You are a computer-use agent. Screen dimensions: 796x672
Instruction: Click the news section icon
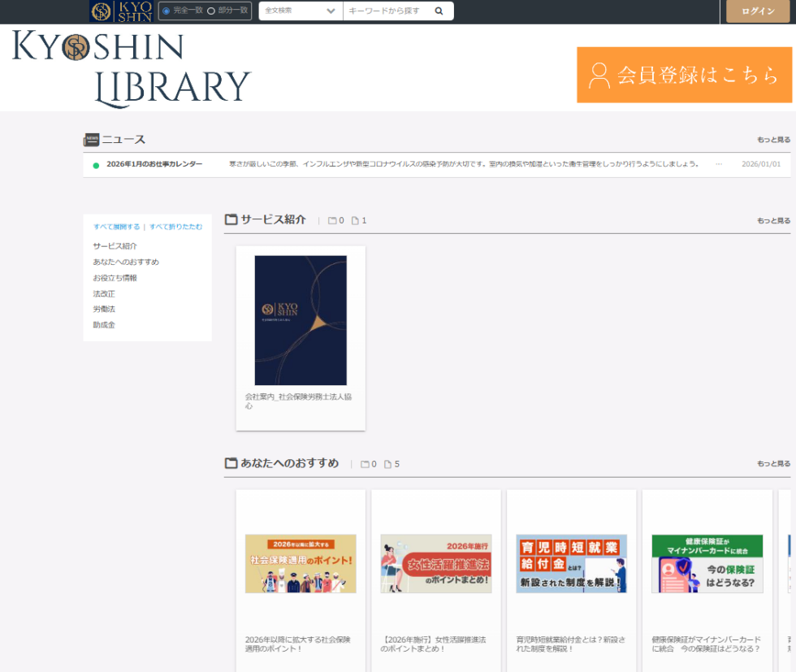92,140
